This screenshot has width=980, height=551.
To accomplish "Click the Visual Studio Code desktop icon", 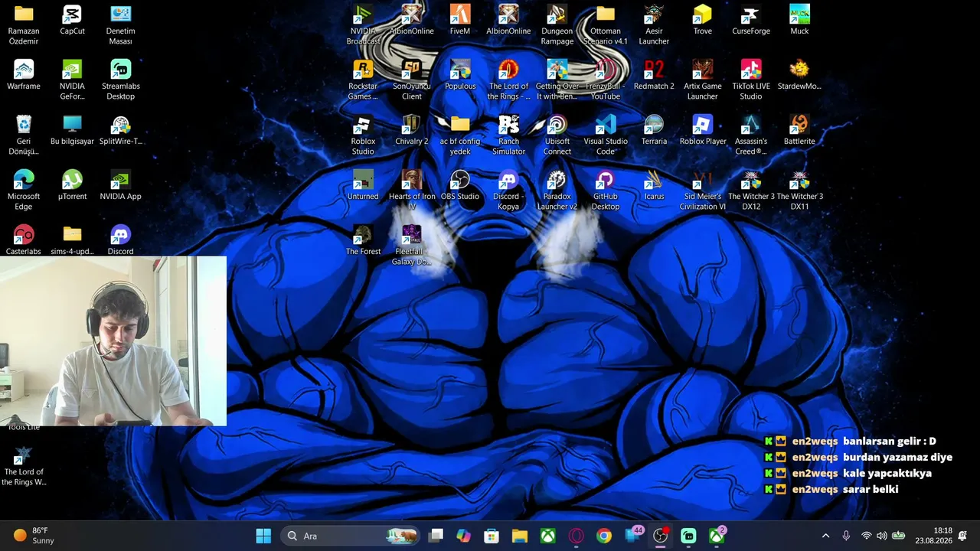I will click(x=606, y=135).
